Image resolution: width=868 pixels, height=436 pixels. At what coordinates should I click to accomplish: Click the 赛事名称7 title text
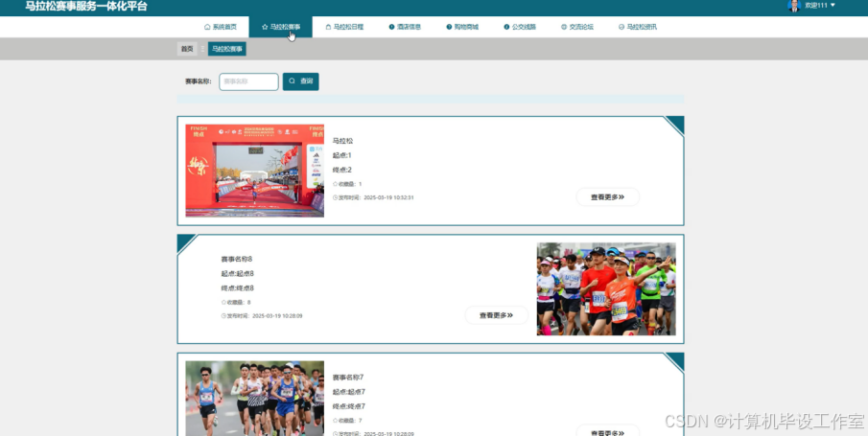click(x=348, y=378)
